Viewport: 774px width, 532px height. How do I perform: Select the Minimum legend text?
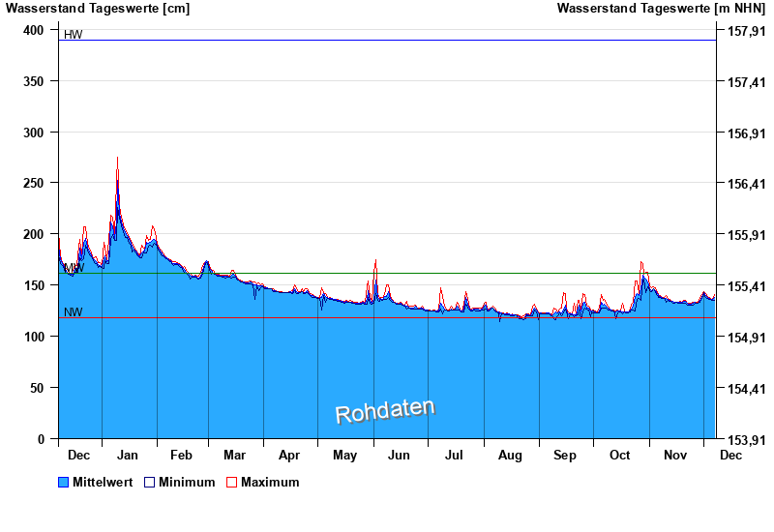point(187,482)
